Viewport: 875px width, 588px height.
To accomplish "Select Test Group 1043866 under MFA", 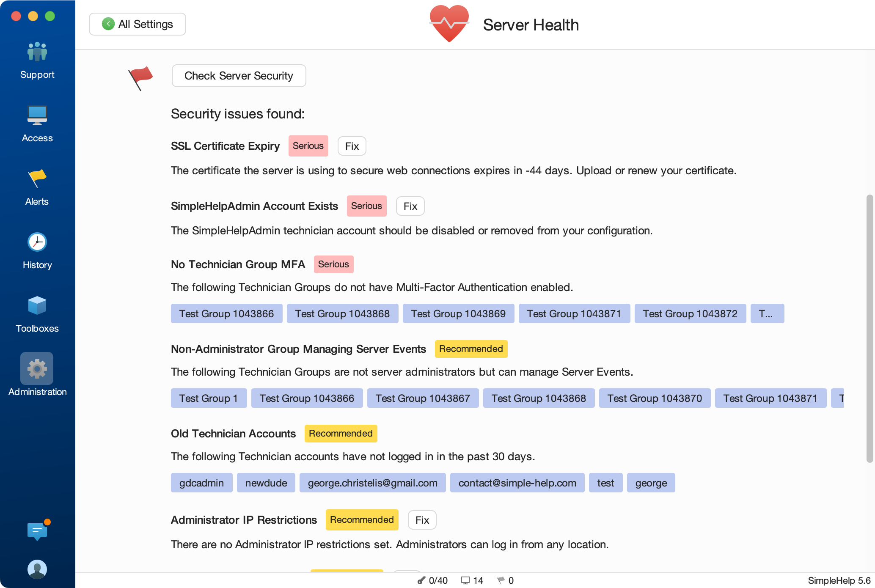I will tap(227, 313).
